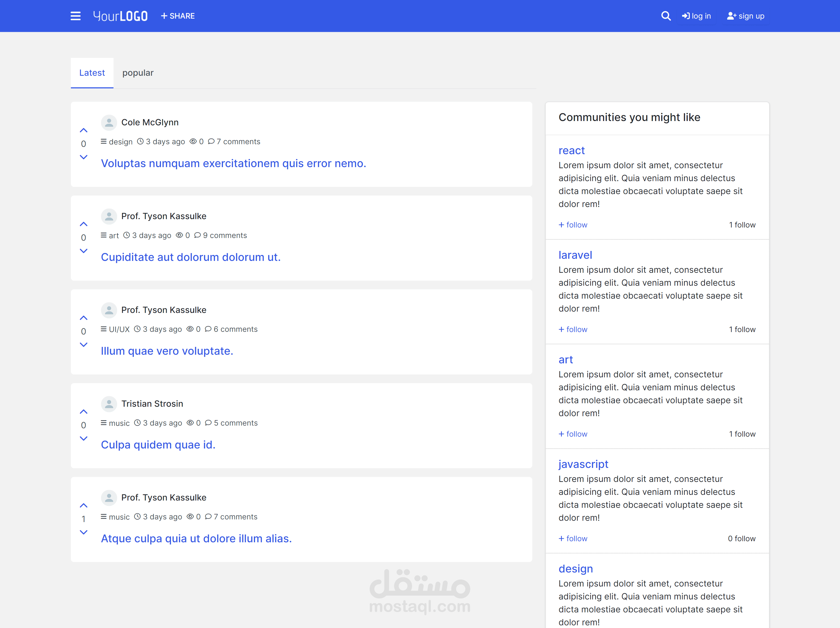Image resolution: width=840 pixels, height=628 pixels.
Task: Click the 7 comments on Cole McGlynn's post
Action: [x=234, y=142]
